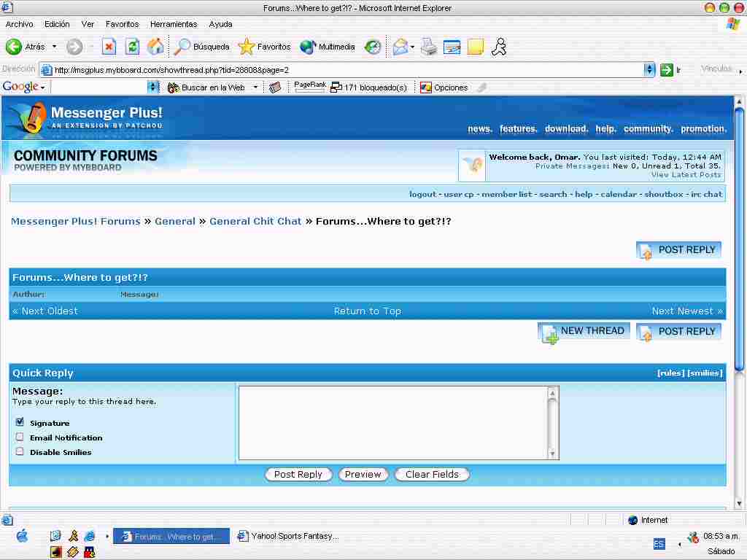Click the Google toolbar highlighter pen icon
Screen dimensions: 747x560
482,87
